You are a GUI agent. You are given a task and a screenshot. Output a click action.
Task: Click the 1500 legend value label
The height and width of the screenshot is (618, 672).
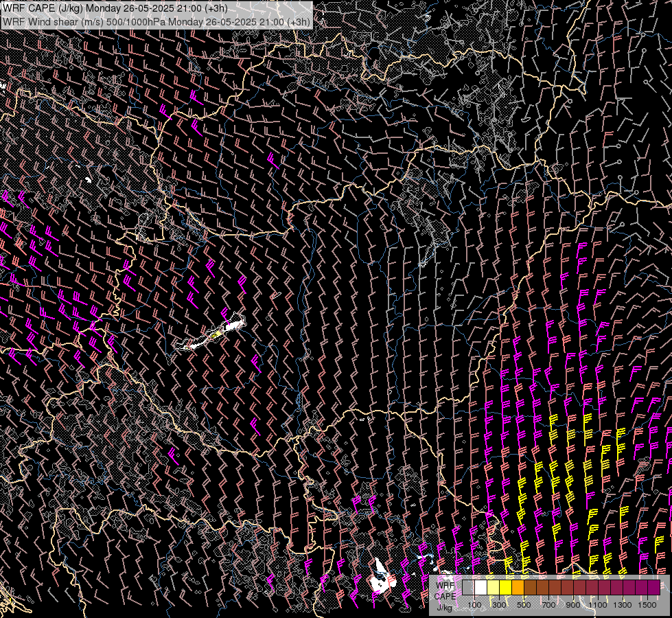(x=647, y=605)
